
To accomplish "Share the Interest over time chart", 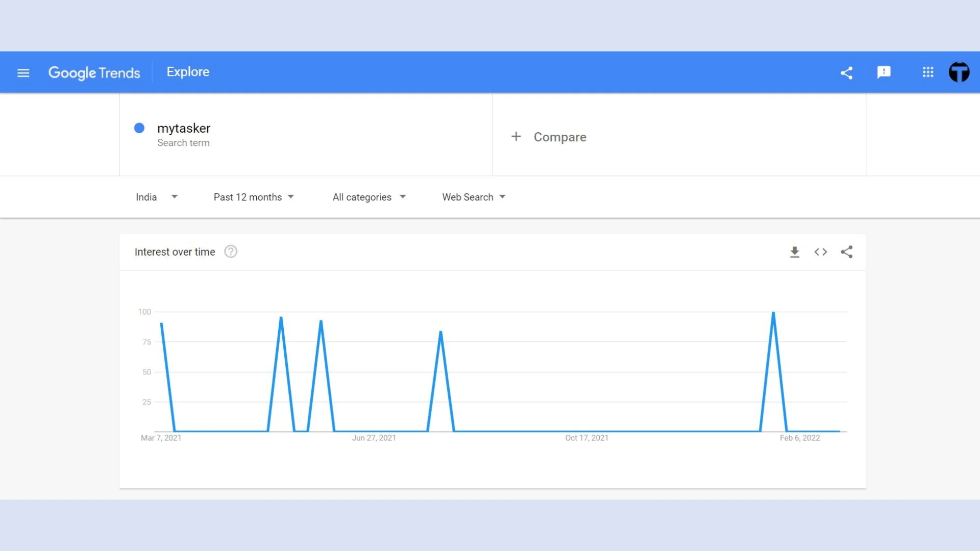I will (847, 252).
